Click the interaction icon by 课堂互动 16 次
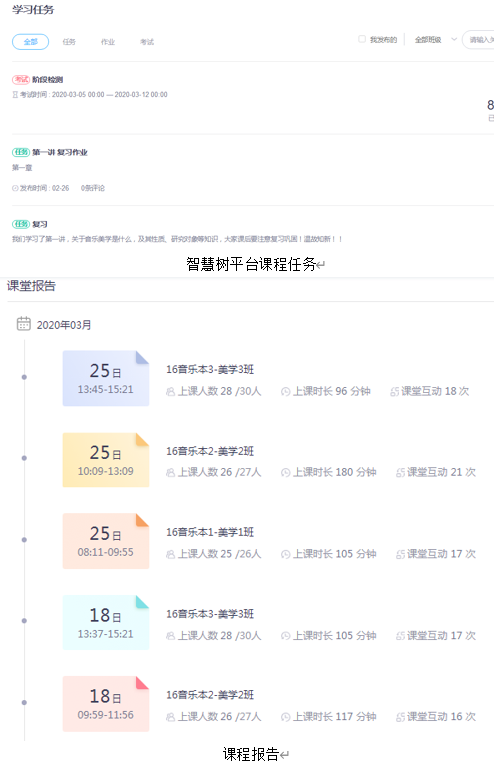Viewport: 494px width, 767px height. point(401,717)
